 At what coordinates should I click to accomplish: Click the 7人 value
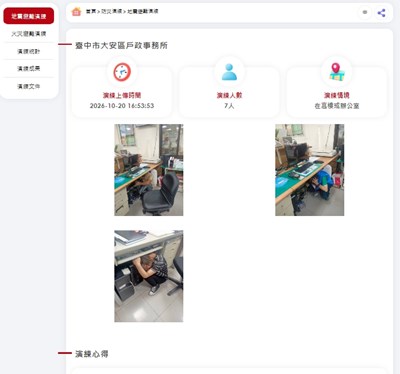pos(229,106)
